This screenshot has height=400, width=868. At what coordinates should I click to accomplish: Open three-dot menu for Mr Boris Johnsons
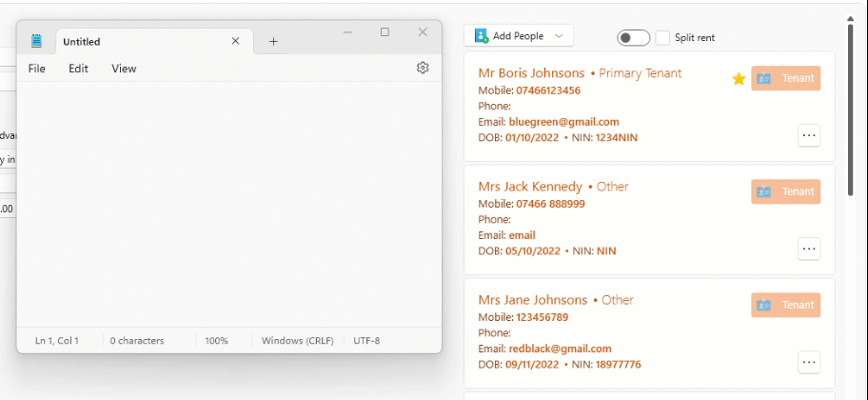pos(808,135)
